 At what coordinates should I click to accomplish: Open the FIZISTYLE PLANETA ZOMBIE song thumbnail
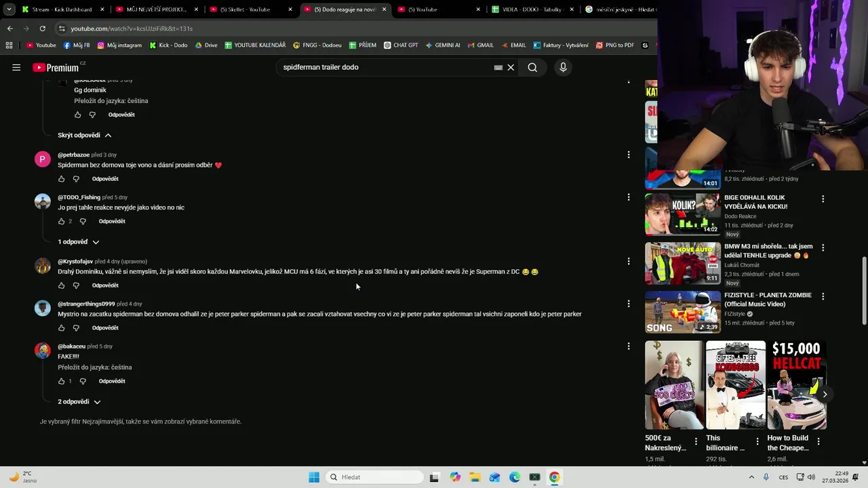click(x=683, y=312)
